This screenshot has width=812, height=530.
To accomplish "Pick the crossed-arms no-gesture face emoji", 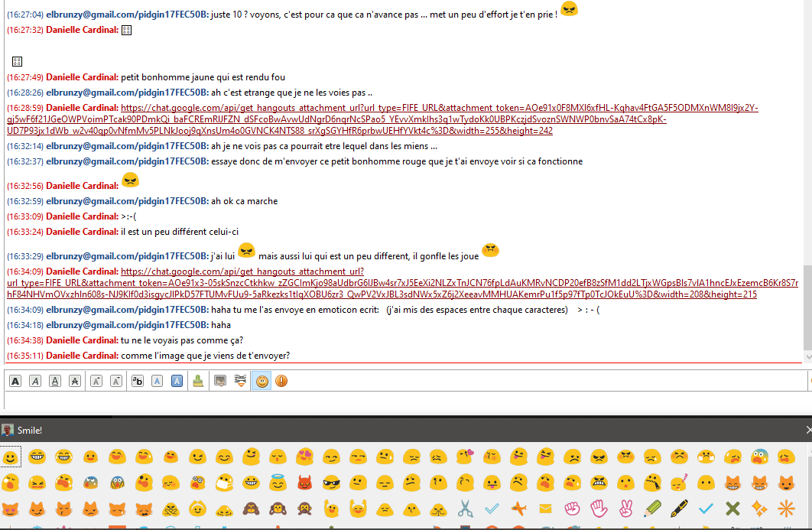I will click(171, 509).
